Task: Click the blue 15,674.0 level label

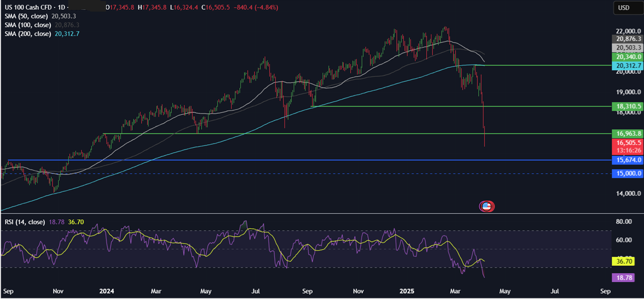Action: [627, 159]
